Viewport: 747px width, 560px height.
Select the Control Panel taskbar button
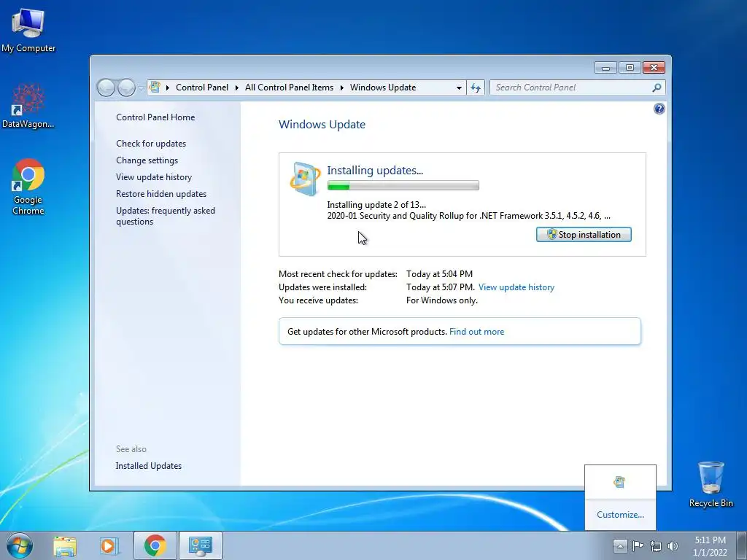tap(200, 545)
